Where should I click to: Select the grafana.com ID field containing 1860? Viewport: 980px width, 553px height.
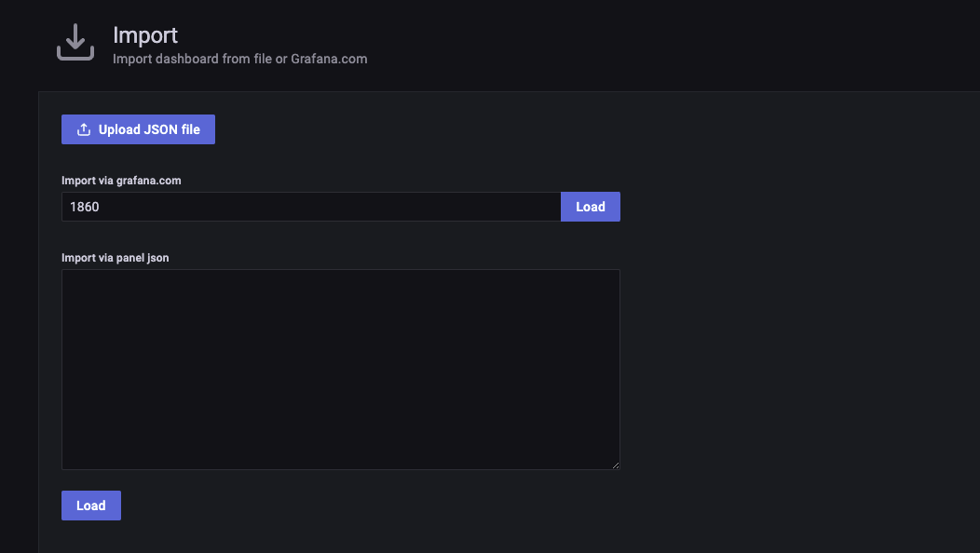click(x=311, y=206)
